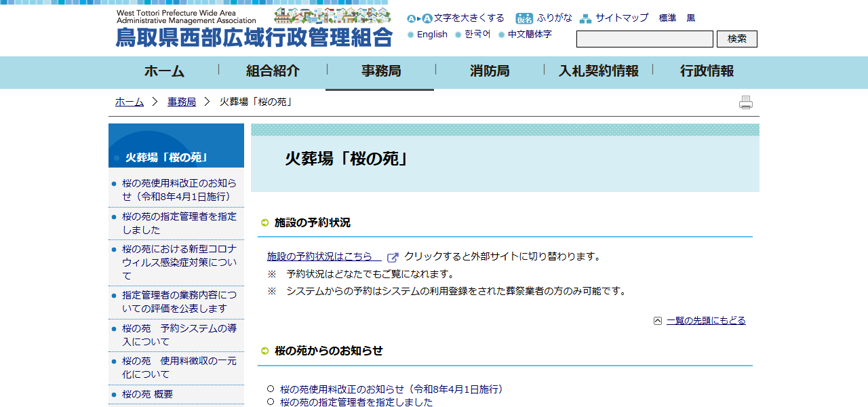Switch to 黒 color scheme
This screenshot has width=868, height=407.
pos(691,18)
